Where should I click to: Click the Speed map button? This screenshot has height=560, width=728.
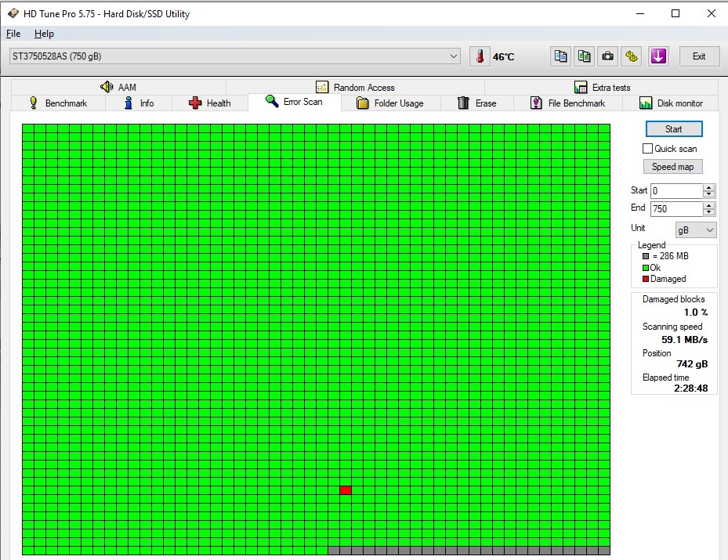(672, 167)
